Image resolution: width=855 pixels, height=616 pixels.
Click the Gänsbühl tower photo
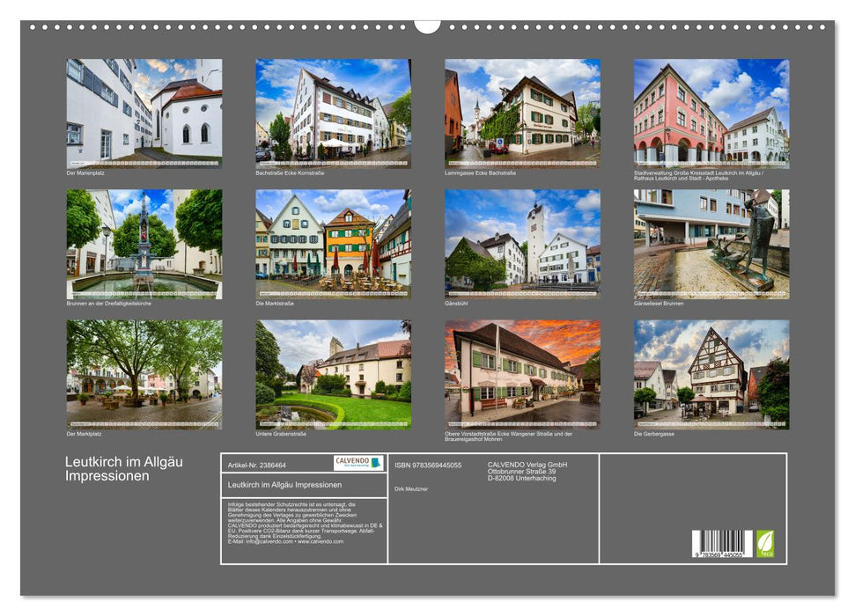[522, 244]
